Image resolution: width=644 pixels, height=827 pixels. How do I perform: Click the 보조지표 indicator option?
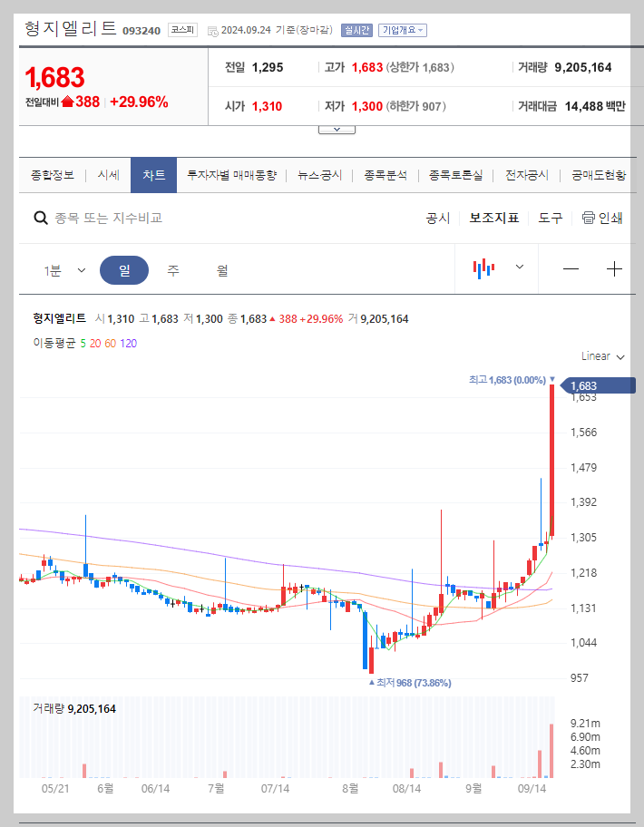pyautogui.click(x=493, y=218)
